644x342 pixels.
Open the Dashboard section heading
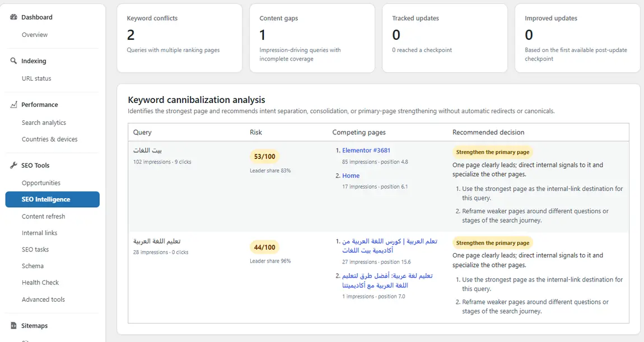tap(37, 17)
